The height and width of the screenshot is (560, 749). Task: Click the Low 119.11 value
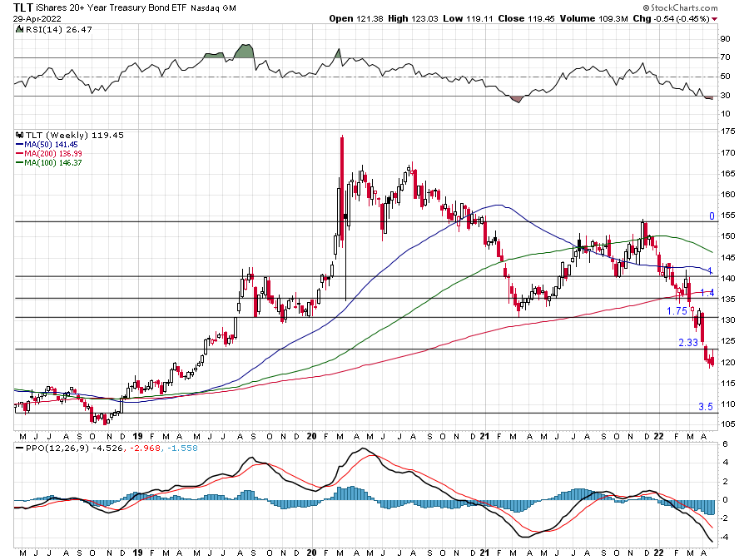coord(468,18)
